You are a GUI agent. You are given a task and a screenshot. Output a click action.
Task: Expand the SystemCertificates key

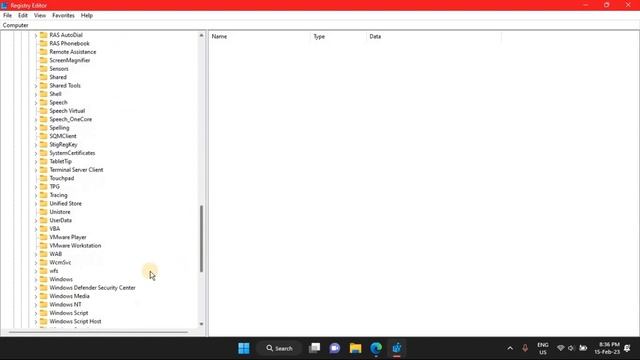36,153
